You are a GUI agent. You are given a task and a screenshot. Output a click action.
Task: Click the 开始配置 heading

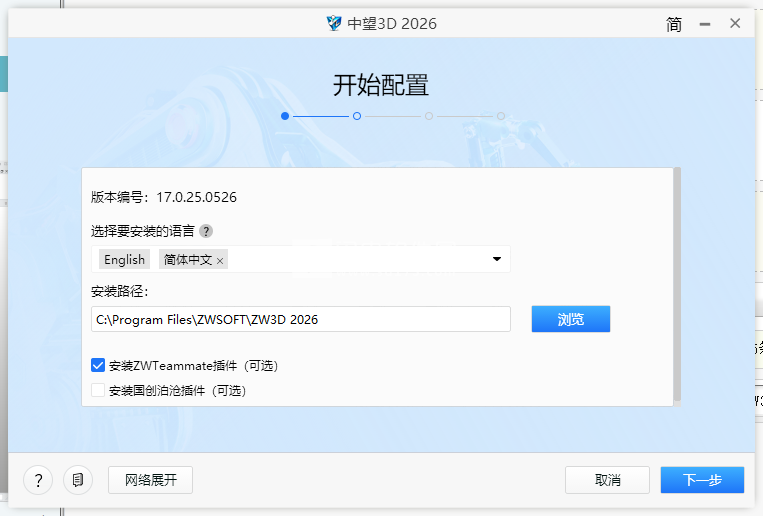point(381,85)
